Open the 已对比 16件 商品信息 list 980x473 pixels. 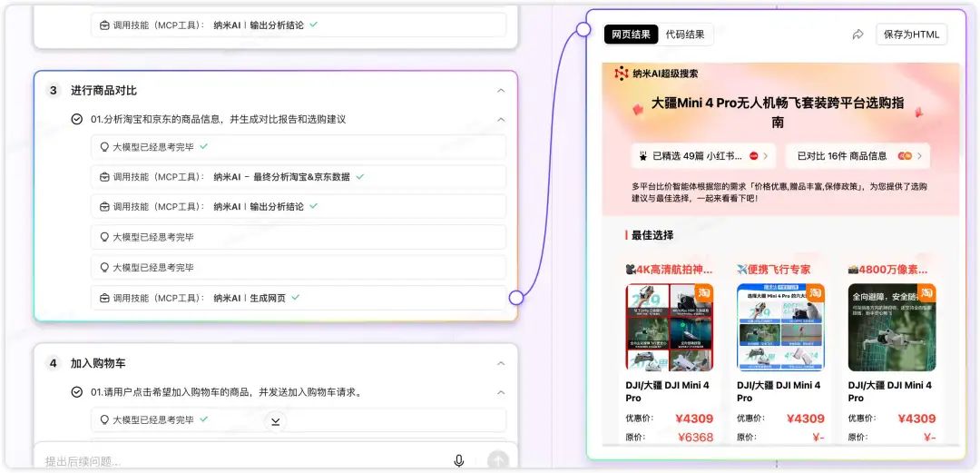pos(857,156)
